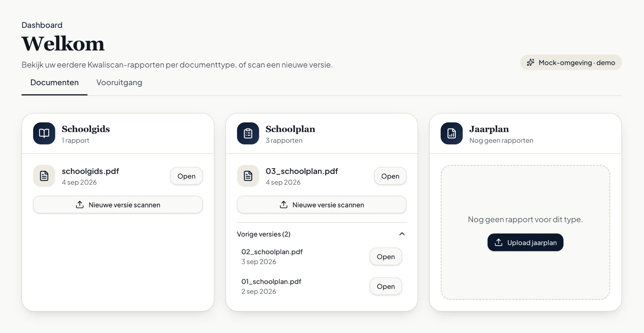Open the 02_schoolplan.pdf previous version
644x333 pixels.
[x=386, y=257]
